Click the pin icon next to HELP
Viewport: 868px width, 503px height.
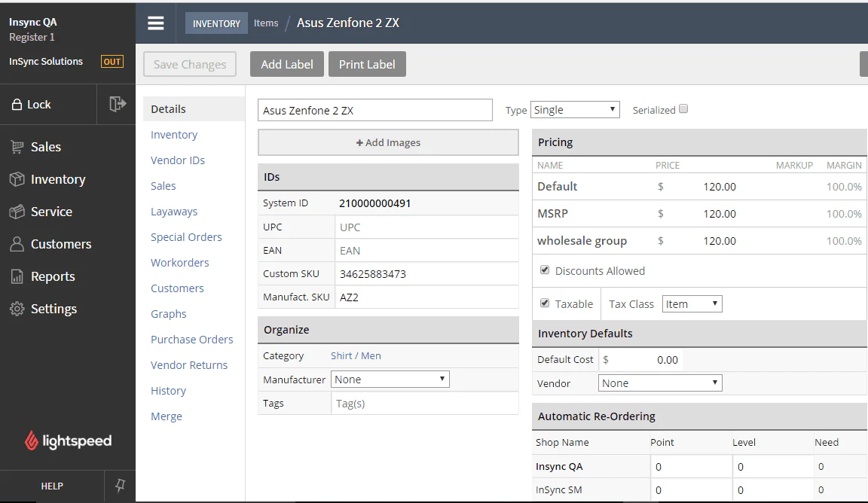pos(120,486)
